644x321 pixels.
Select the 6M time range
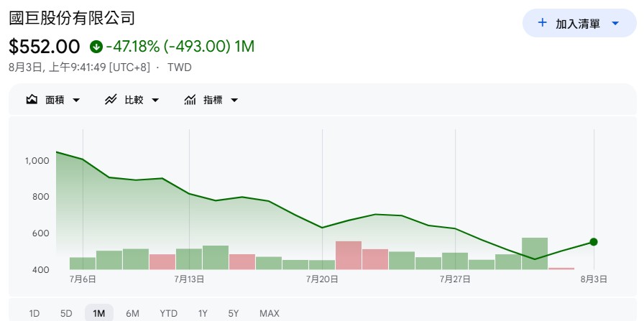click(132, 314)
